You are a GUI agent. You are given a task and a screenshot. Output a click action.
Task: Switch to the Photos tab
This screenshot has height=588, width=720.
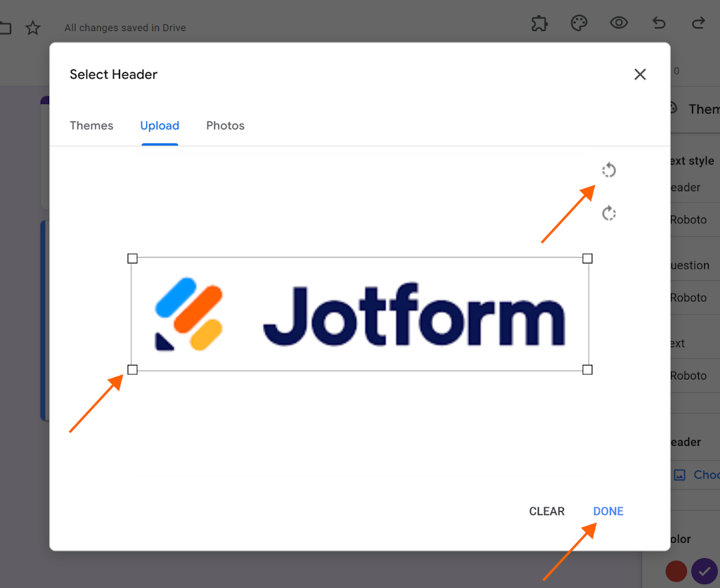click(x=225, y=125)
